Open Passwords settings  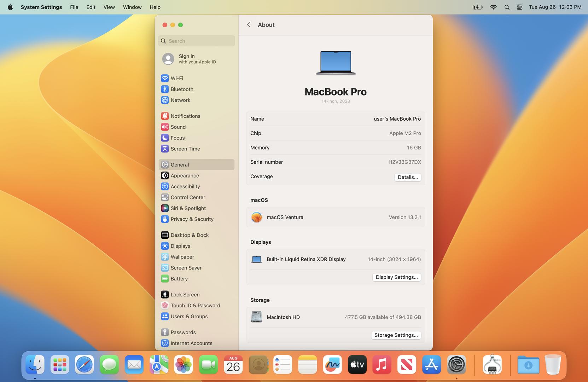pyautogui.click(x=196, y=332)
